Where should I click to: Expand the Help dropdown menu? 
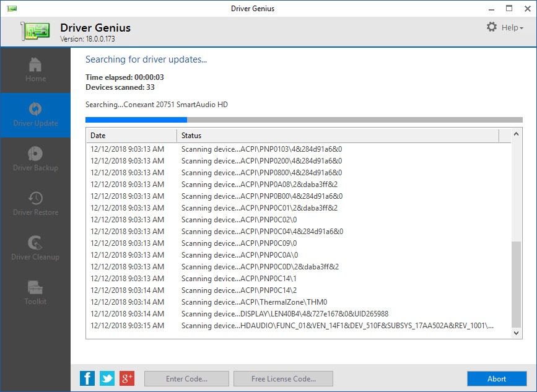[x=512, y=28]
